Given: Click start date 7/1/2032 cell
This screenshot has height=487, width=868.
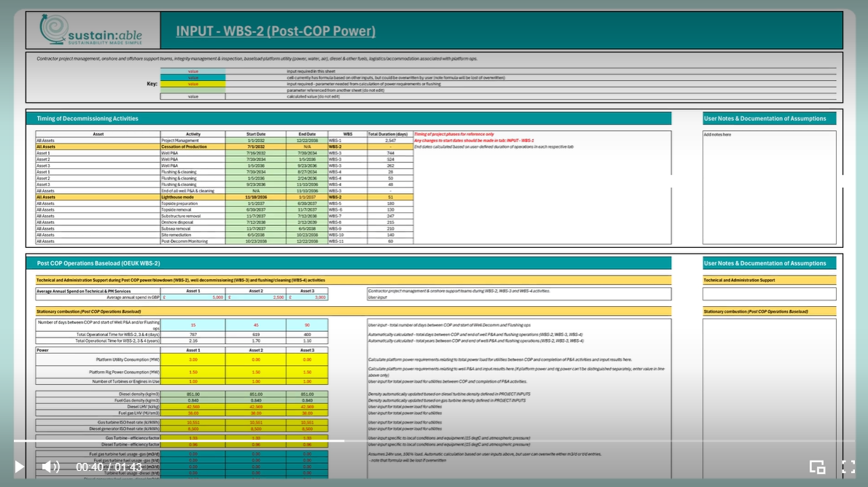Looking at the screenshot, I should pos(256,147).
